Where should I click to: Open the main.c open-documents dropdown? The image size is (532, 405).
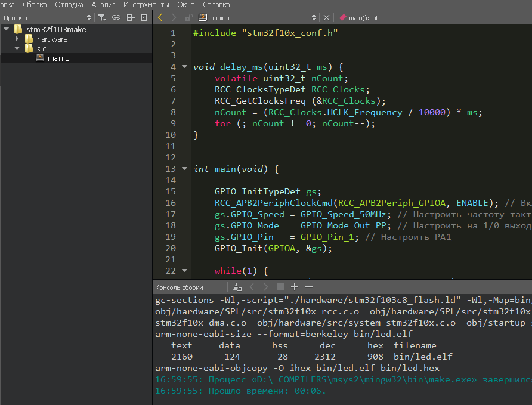point(314,18)
